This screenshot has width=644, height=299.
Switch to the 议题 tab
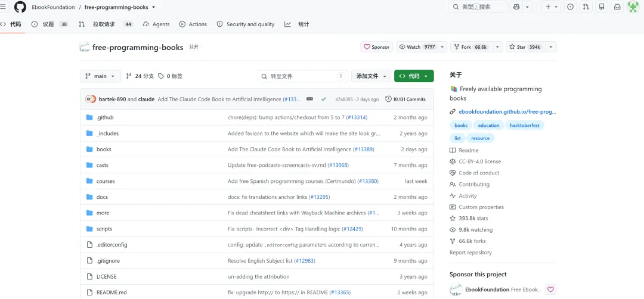click(x=49, y=24)
